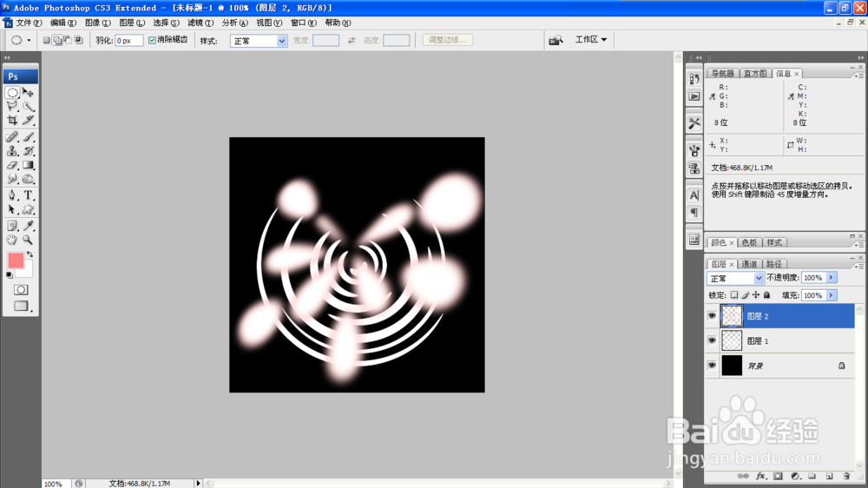This screenshot has width=868, height=488.
Task: Toggle Quick Mask mode
Action: point(21,290)
